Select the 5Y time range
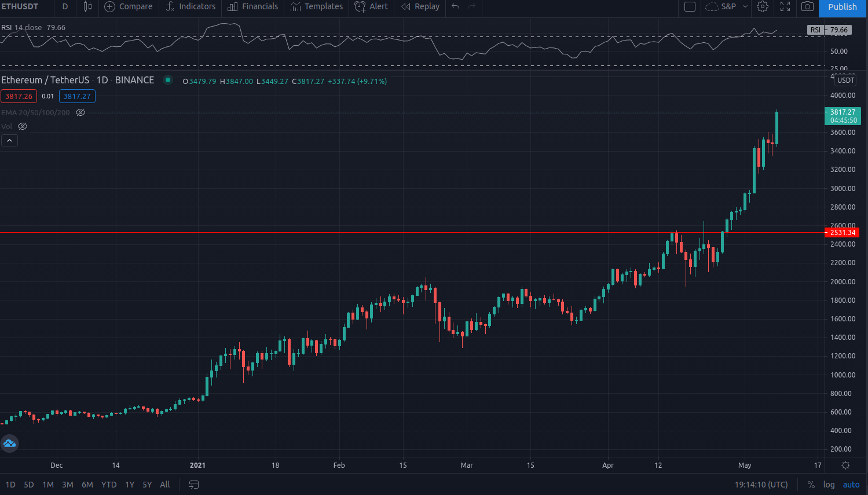This screenshot has height=495, width=868. [x=148, y=485]
